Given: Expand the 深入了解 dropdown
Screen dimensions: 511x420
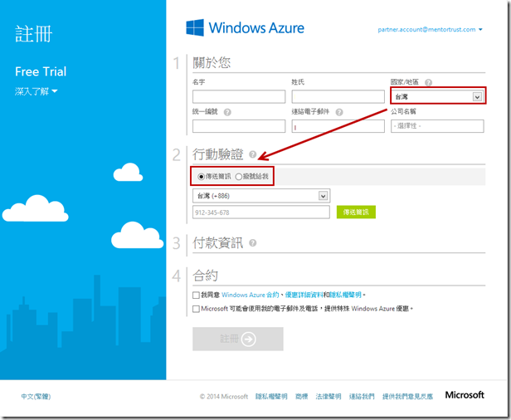Looking at the screenshot, I should pos(36,91).
